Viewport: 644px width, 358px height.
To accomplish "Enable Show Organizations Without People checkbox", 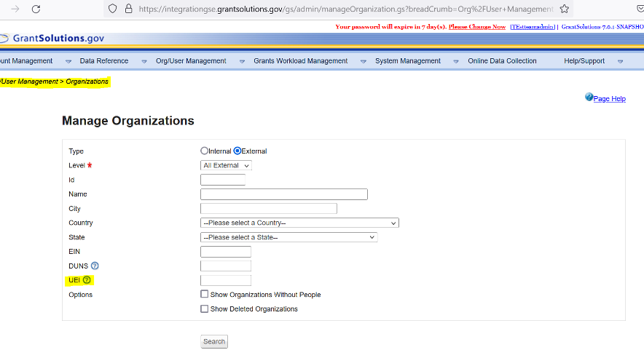I will [x=205, y=295].
